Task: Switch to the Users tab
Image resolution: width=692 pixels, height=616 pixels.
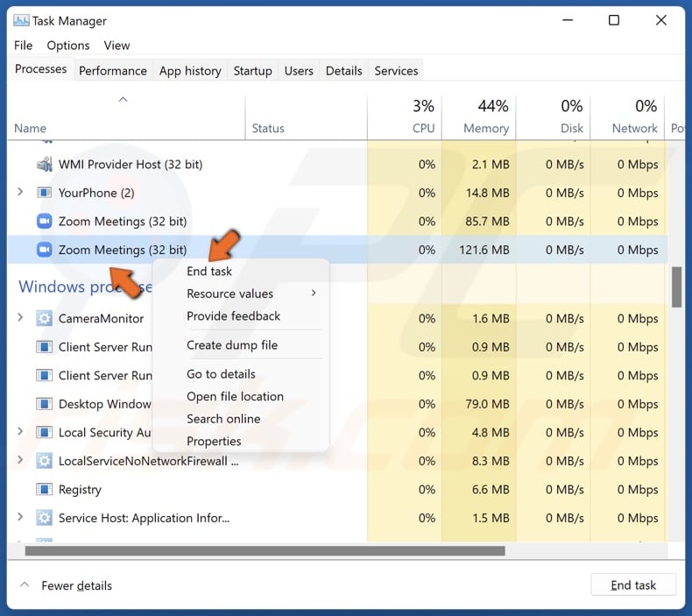Action: coord(299,71)
